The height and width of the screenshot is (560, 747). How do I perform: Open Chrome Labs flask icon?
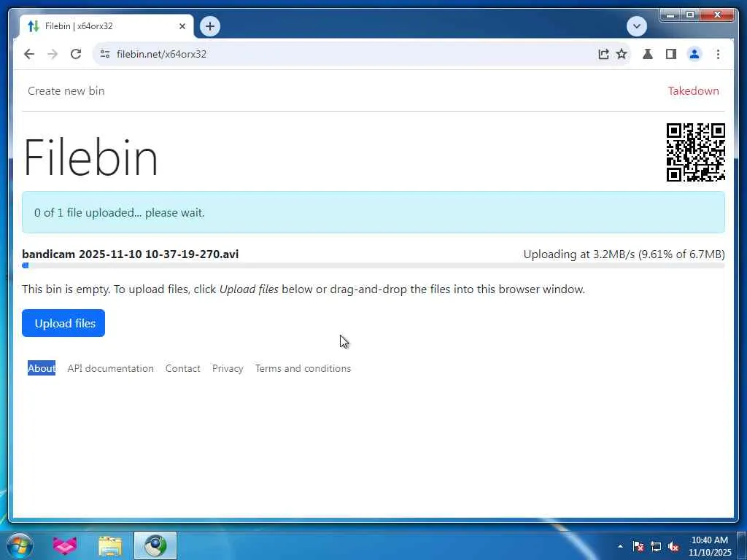648,54
